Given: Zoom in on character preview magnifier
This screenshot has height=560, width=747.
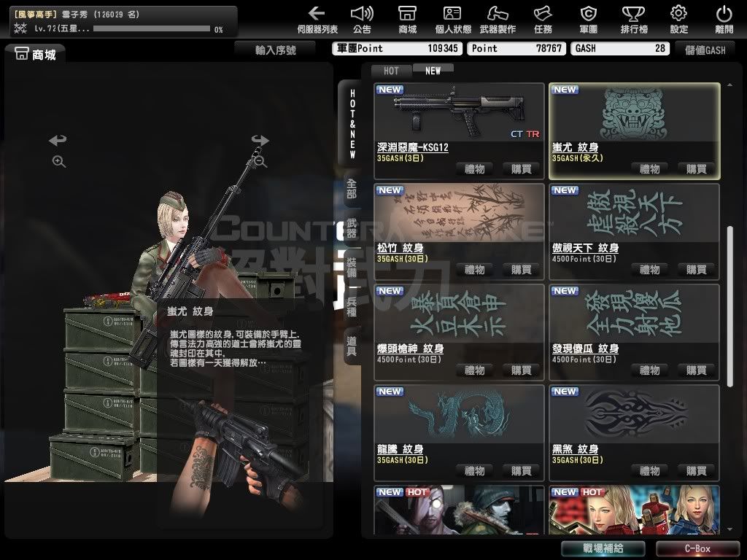Looking at the screenshot, I should 58,162.
